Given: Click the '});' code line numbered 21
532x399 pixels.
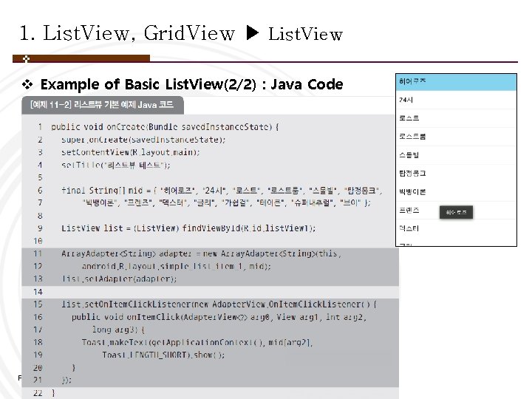Looking at the screenshot, I should pos(66,380).
